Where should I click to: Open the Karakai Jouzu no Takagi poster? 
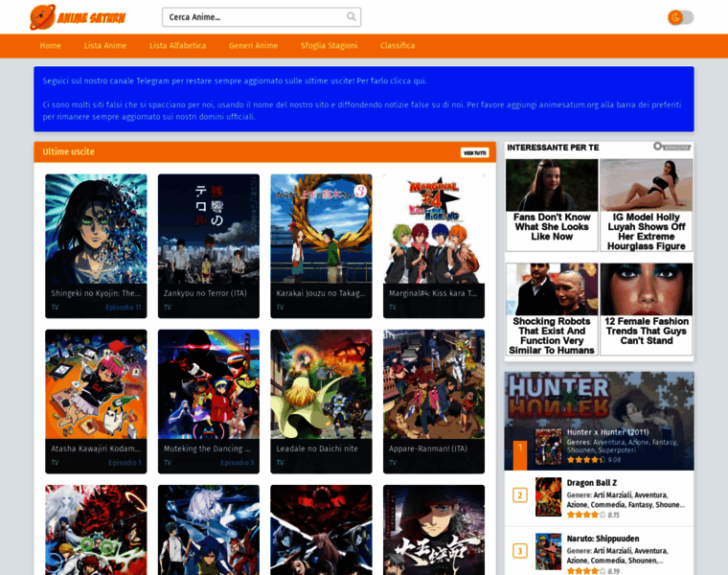click(x=321, y=228)
